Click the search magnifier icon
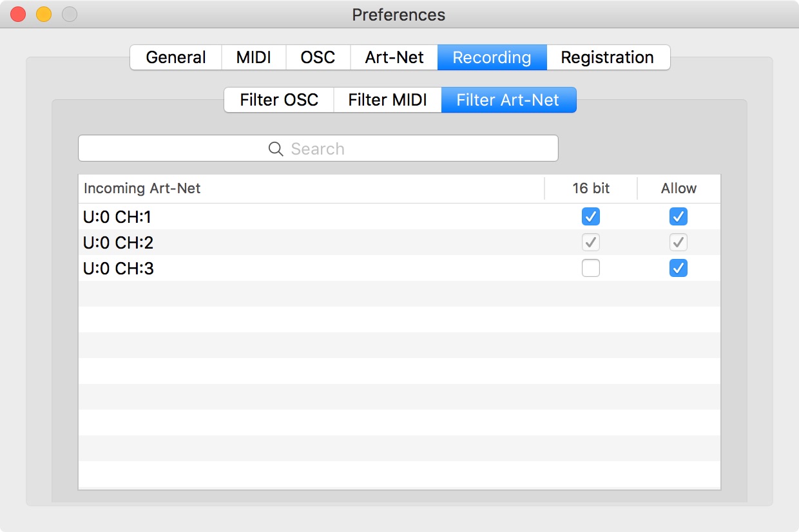The height and width of the screenshot is (532, 799). coord(276,149)
